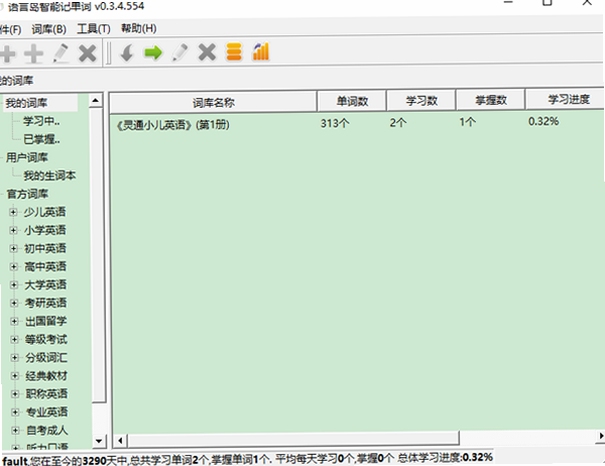Select 已掌握.. tree item
605x466 pixels.
(x=42, y=139)
